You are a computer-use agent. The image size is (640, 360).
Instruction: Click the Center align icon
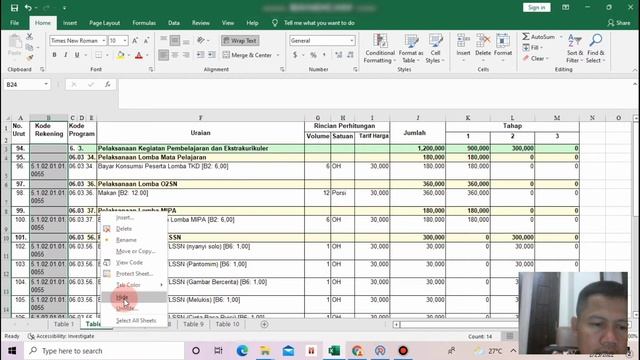(175, 55)
